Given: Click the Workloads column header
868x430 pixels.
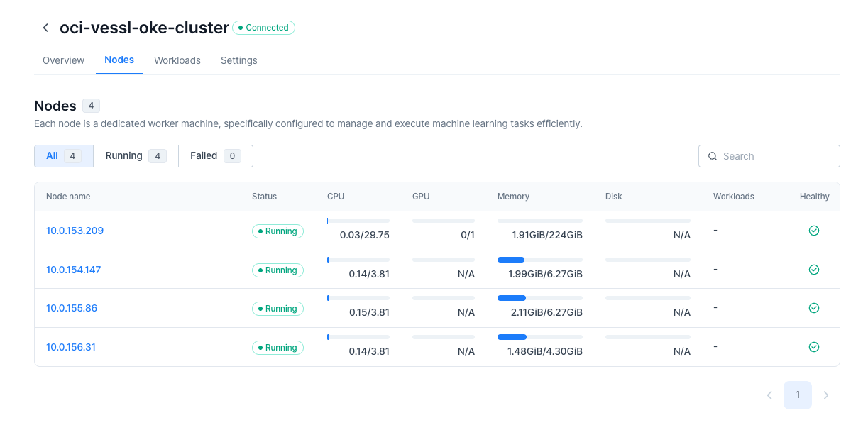Looking at the screenshot, I should (x=734, y=197).
